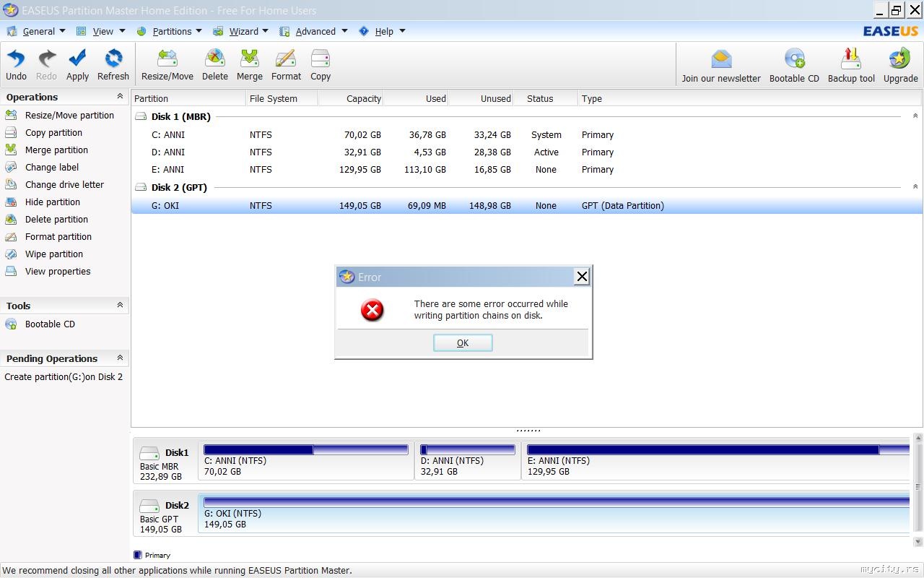This screenshot has width=924, height=578.
Task: Click G: OKI block in Disk2 map
Action: [554, 514]
